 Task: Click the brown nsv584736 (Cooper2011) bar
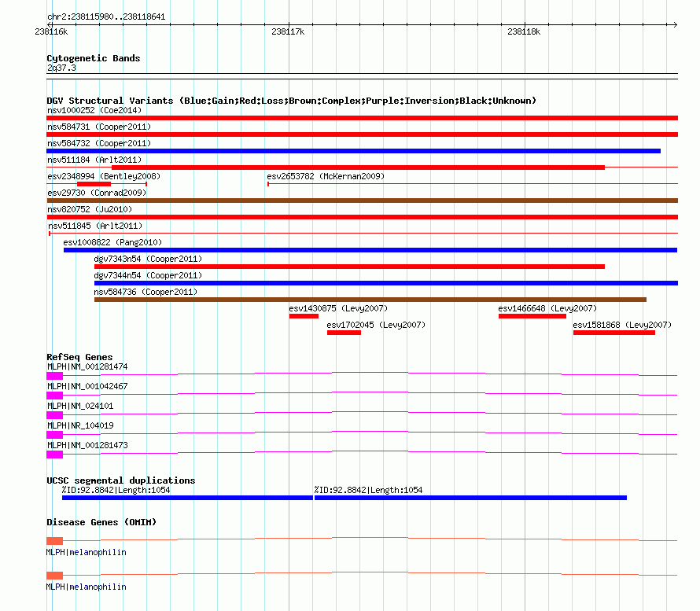(x=370, y=300)
